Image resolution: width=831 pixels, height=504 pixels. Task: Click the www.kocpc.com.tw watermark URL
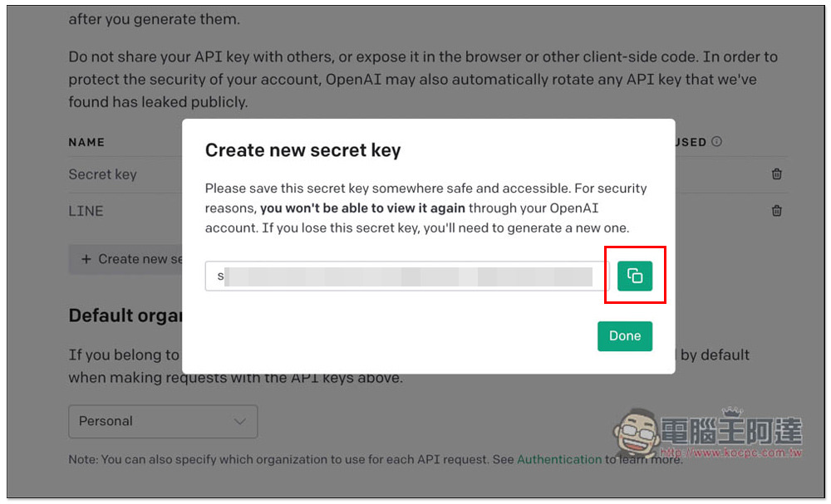coord(731,453)
